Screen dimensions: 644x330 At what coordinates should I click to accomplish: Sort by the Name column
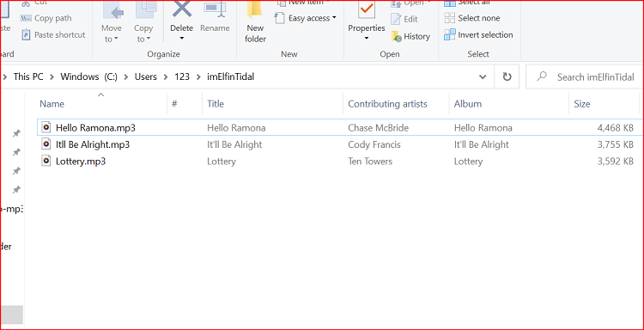point(101,104)
